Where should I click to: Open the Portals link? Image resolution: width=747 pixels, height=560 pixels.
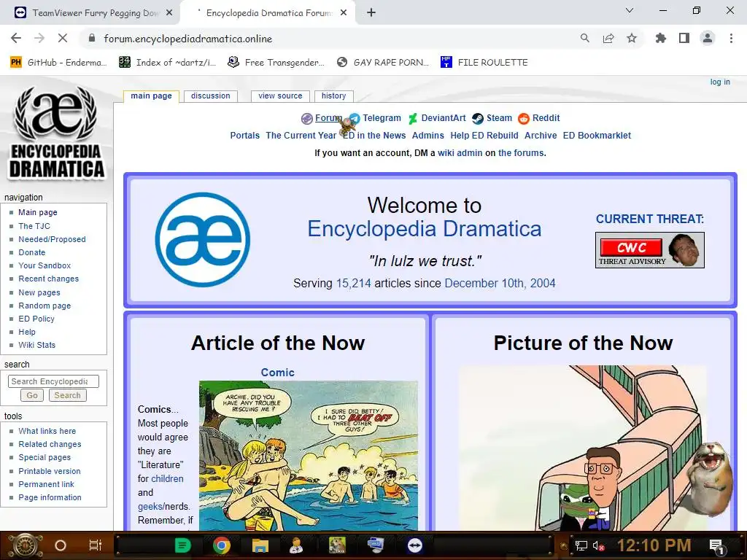(245, 136)
